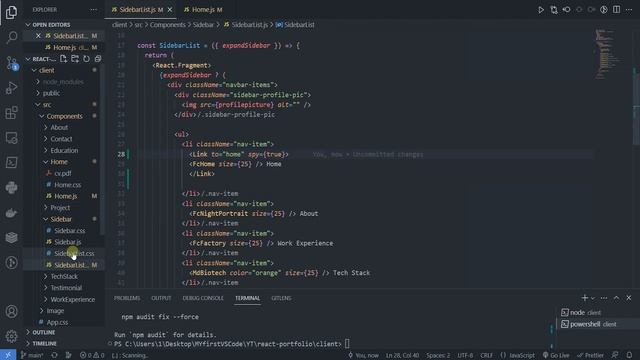640x360 pixels.
Task: Open the Remote Explorer icon
Action: pyautogui.click(x=11, y=138)
